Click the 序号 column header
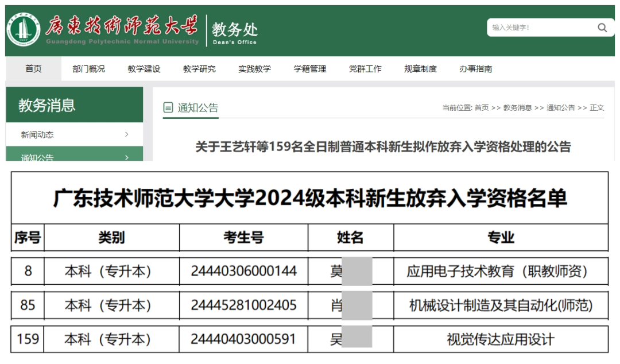The width and height of the screenshot is (620, 364). point(28,237)
